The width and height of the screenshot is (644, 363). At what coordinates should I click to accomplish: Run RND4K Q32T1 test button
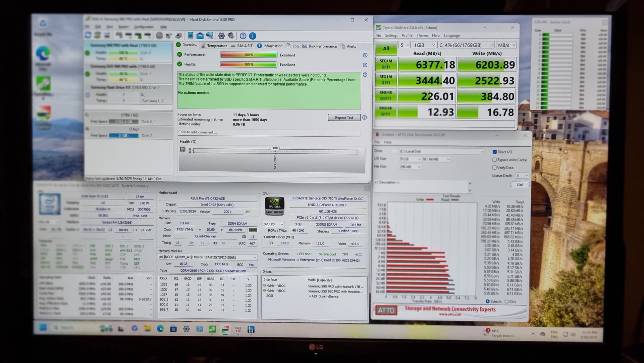point(386,95)
